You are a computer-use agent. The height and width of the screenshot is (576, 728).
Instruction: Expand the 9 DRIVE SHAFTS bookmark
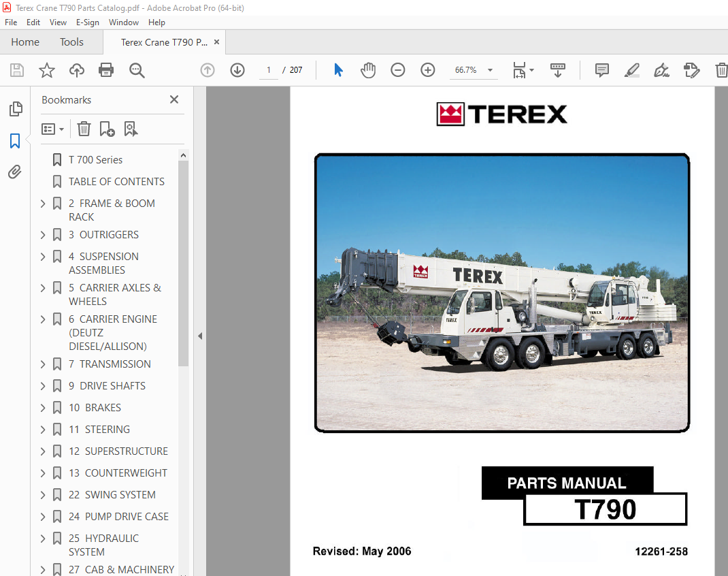coord(43,386)
